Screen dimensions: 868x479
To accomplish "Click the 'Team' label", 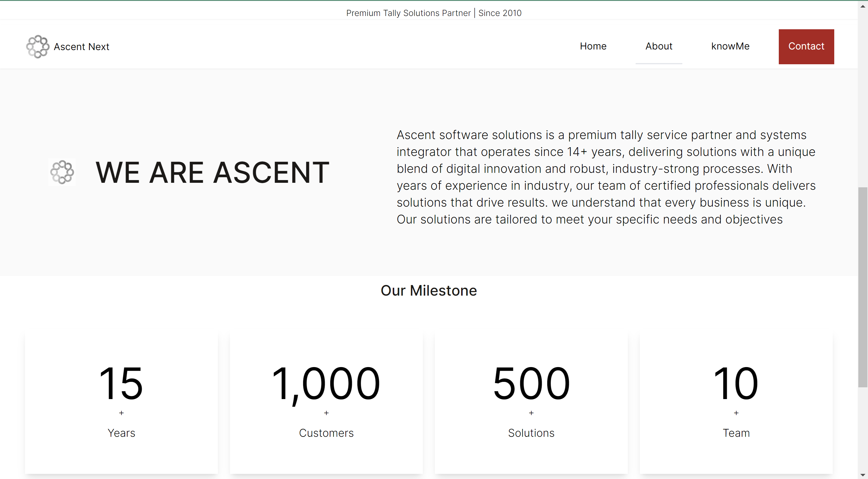I will tap(736, 433).
